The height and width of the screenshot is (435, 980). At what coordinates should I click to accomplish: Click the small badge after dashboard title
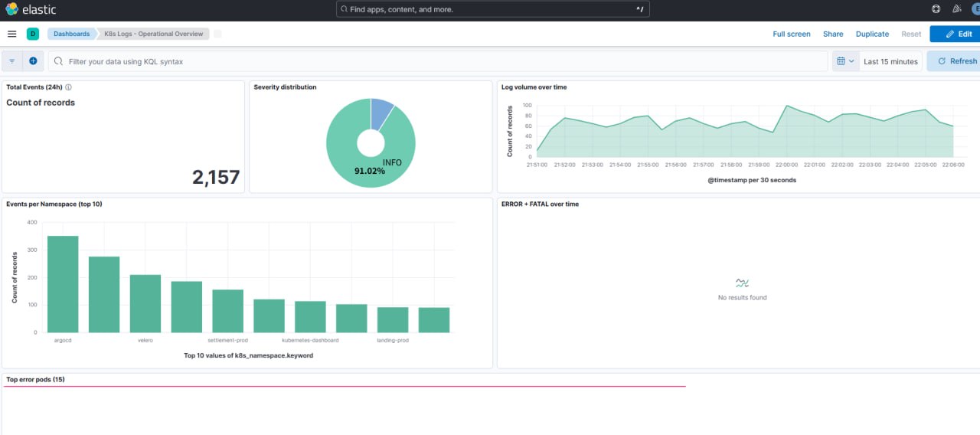pos(217,34)
